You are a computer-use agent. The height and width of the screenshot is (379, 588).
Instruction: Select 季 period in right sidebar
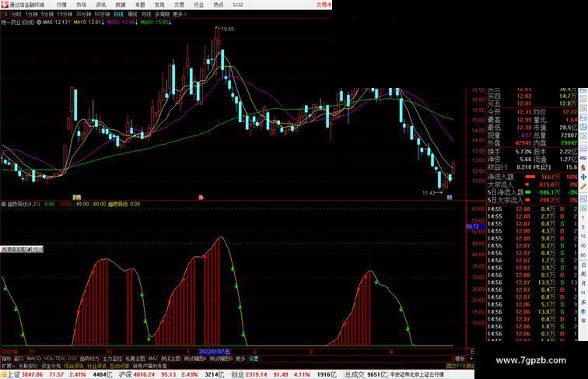(583, 311)
